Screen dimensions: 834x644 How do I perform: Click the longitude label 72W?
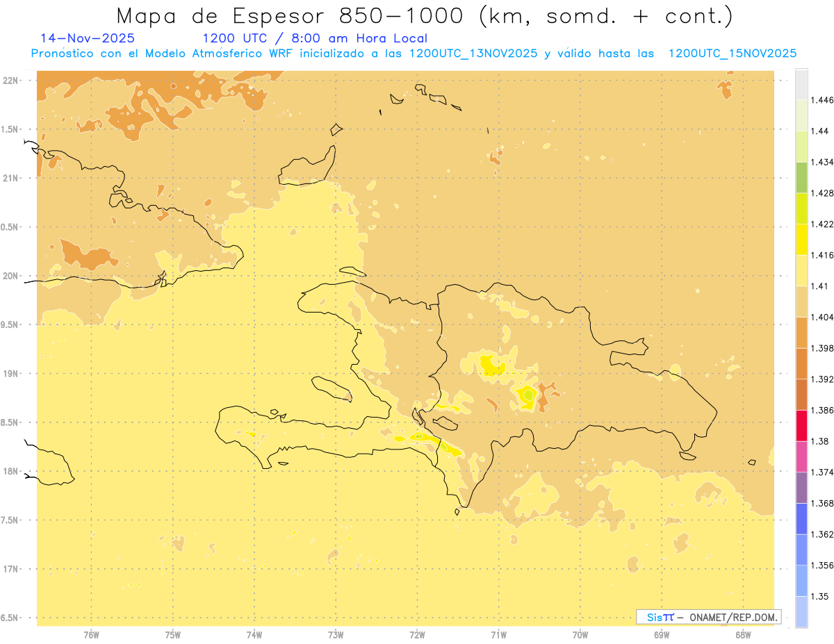click(x=417, y=635)
